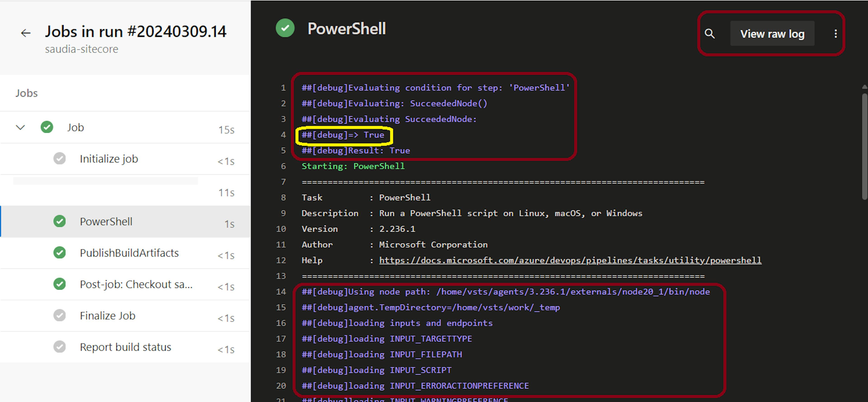Click the Initialize job status icon
Screen dimensions: 868x402
(x=60, y=158)
